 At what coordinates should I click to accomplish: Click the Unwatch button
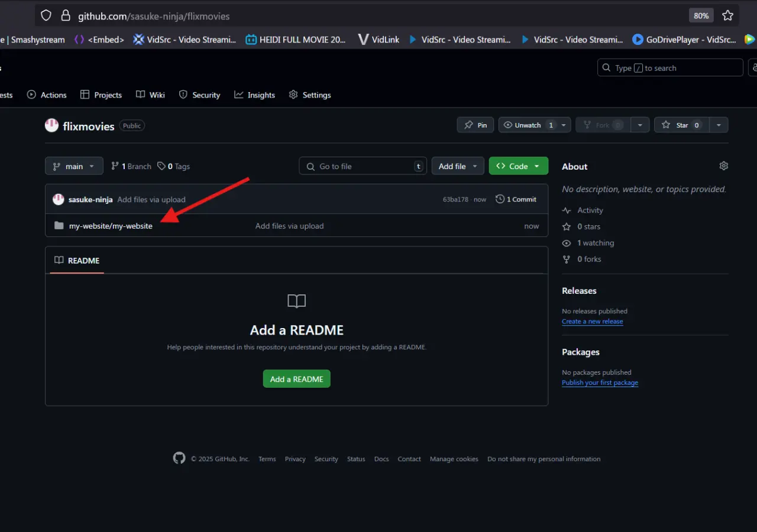528,125
